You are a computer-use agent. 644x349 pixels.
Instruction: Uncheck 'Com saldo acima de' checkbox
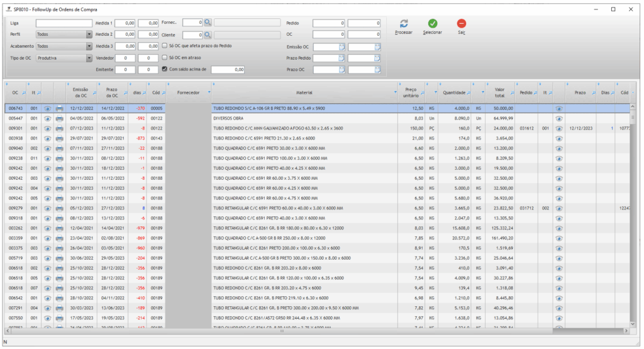pos(165,69)
